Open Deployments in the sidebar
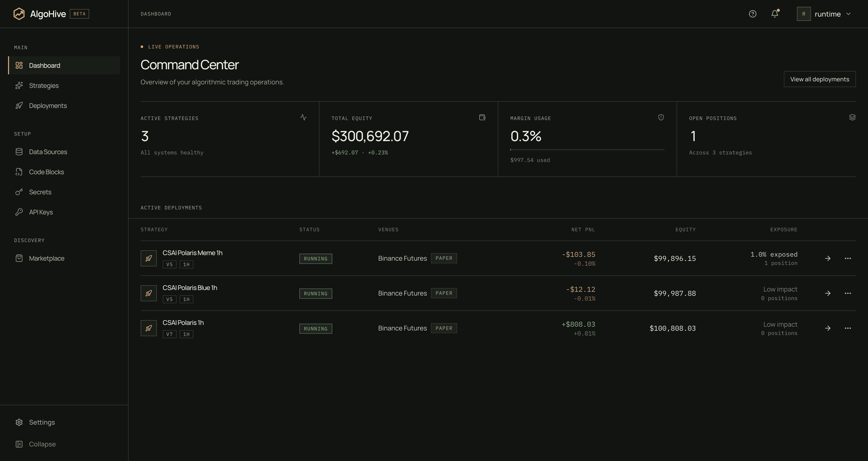The height and width of the screenshot is (461, 868). (x=64, y=106)
